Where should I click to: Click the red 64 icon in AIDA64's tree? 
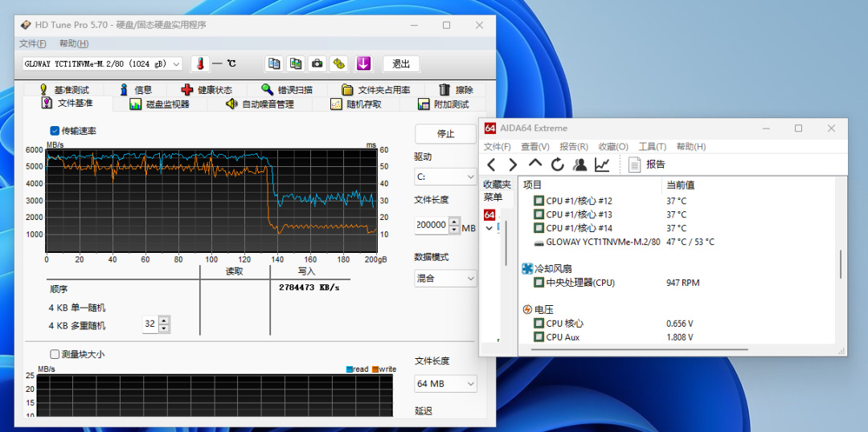489,214
